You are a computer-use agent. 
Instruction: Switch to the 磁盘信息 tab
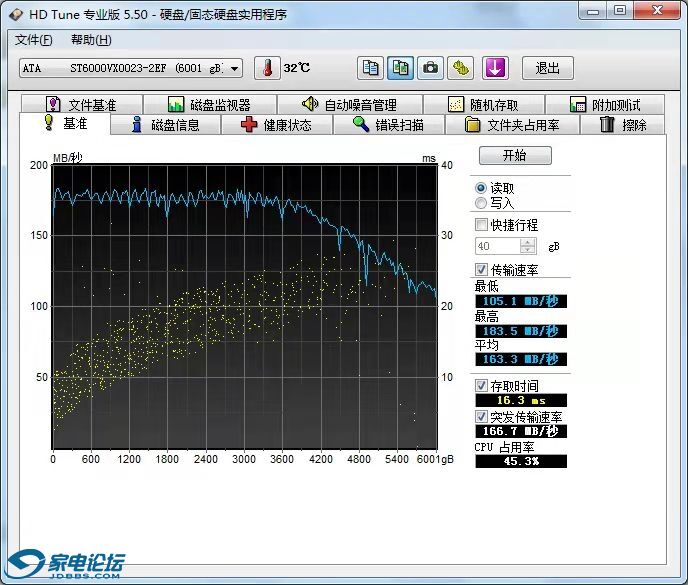pyautogui.click(x=165, y=125)
